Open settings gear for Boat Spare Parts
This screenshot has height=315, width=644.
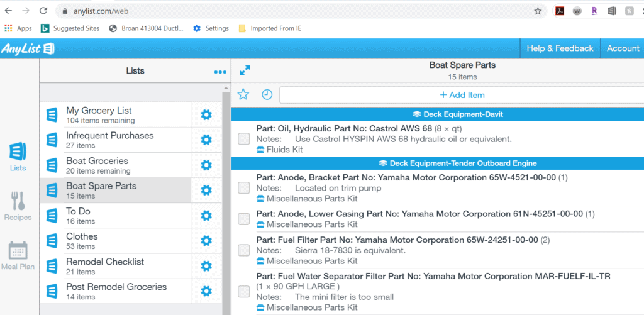pyautogui.click(x=206, y=191)
